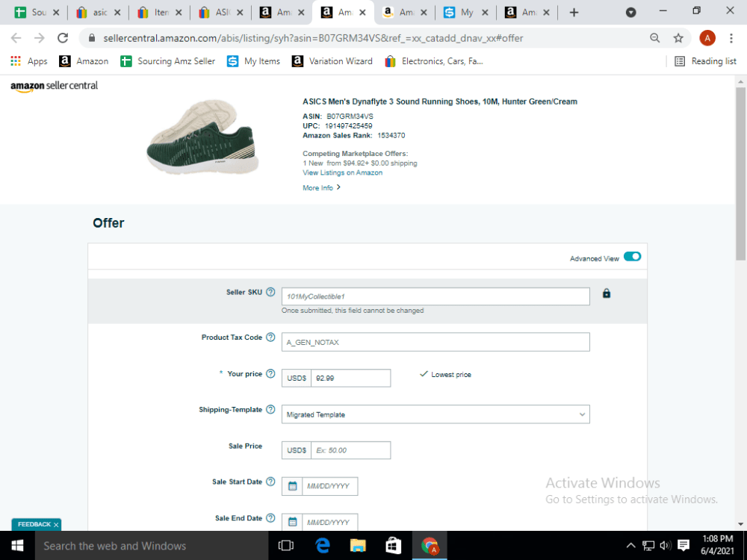Open Electronics, Cars, Fa... bookmark
Viewport: 747px width, 560px height.
pos(434,61)
